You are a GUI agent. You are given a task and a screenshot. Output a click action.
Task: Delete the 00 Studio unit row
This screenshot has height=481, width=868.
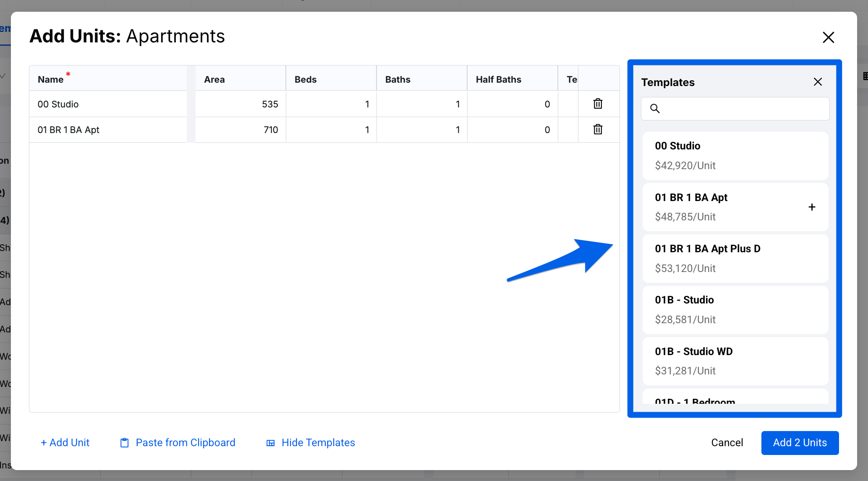click(x=598, y=104)
